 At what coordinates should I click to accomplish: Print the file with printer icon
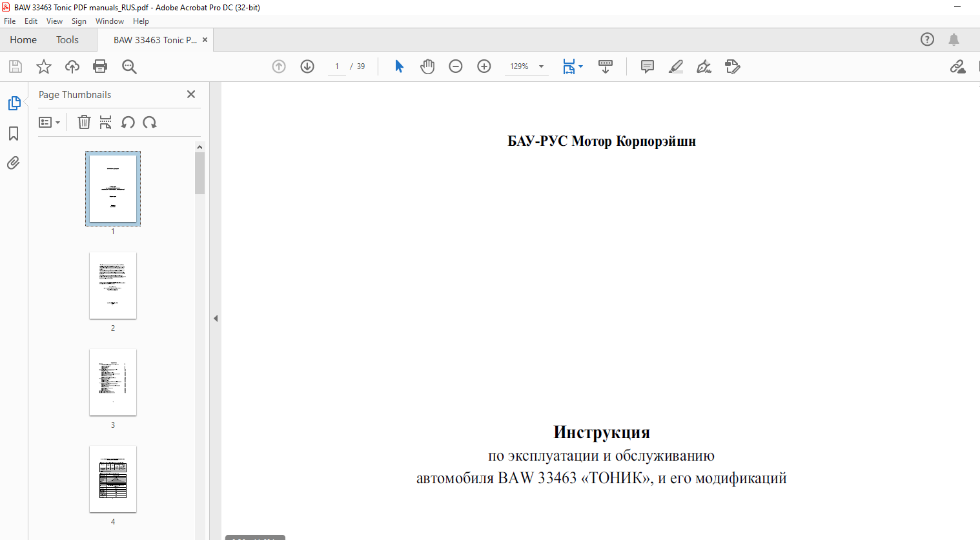[x=100, y=66]
